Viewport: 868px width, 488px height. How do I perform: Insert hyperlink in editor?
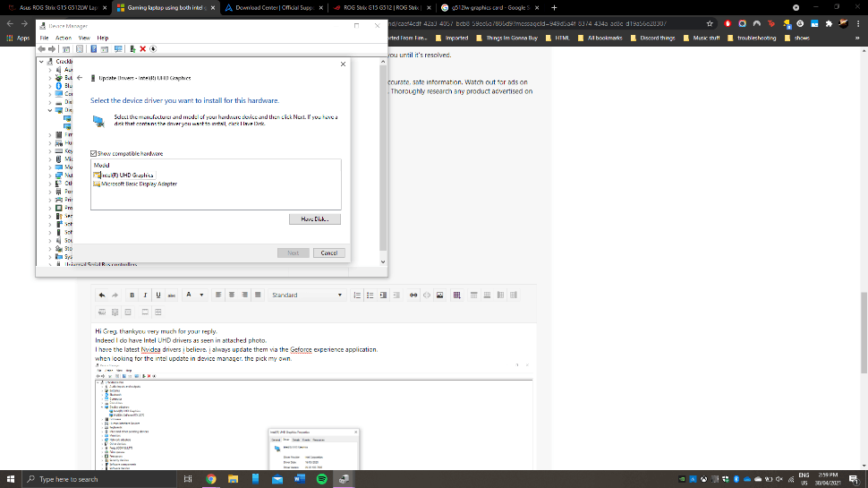click(413, 295)
